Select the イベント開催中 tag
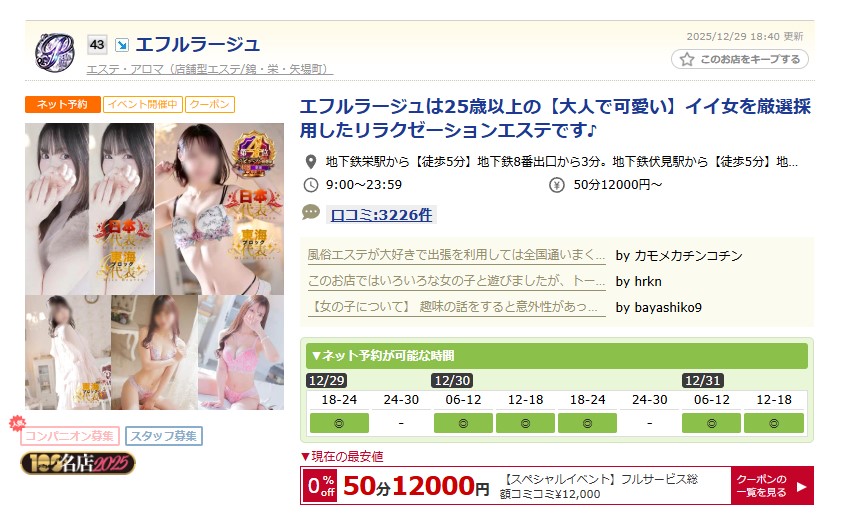 142,104
